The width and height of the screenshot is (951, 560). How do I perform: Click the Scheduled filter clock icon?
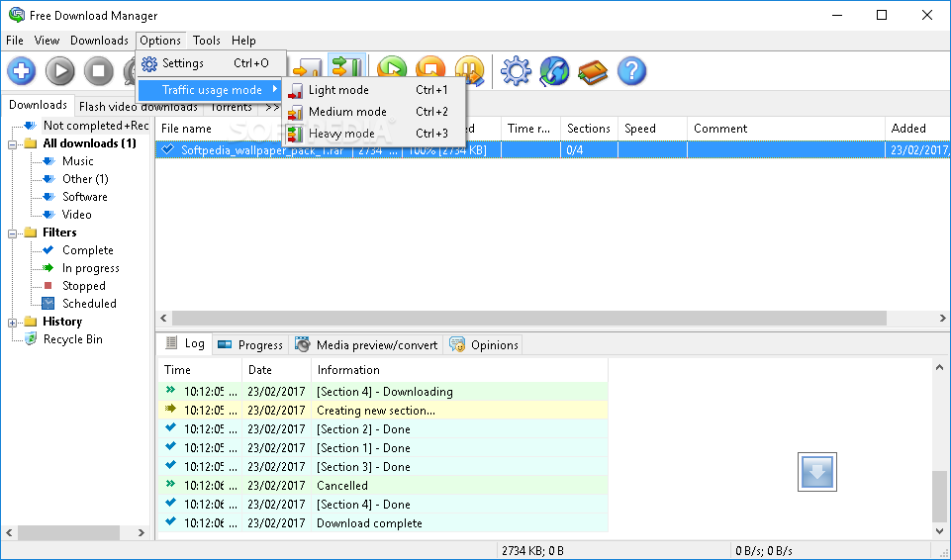pyautogui.click(x=48, y=303)
